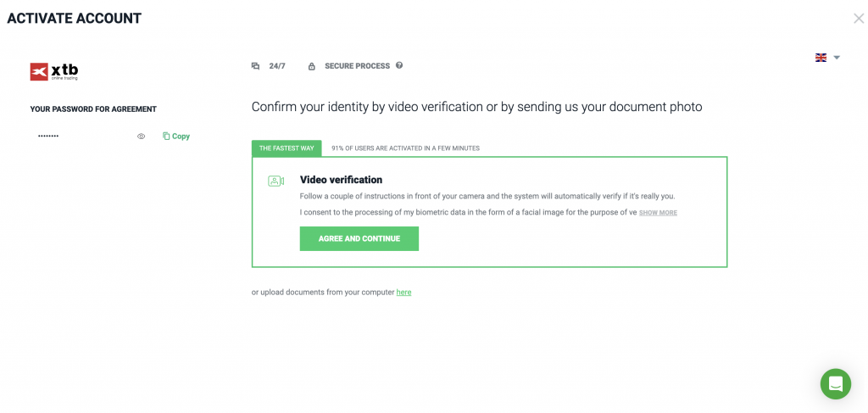Close the Activate Account dialog
Image resolution: width=868 pixels, height=413 pixels.
coord(859,19)
